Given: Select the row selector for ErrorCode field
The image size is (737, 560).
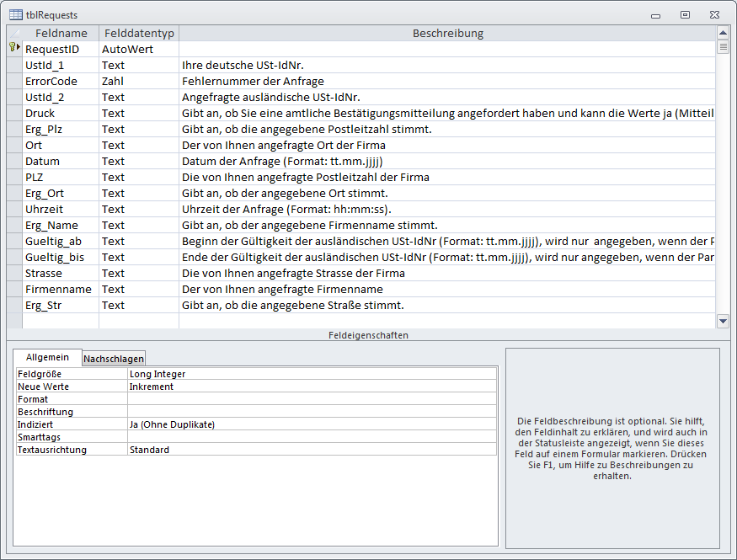Looking at the screenshot, I should click(13, 82).
